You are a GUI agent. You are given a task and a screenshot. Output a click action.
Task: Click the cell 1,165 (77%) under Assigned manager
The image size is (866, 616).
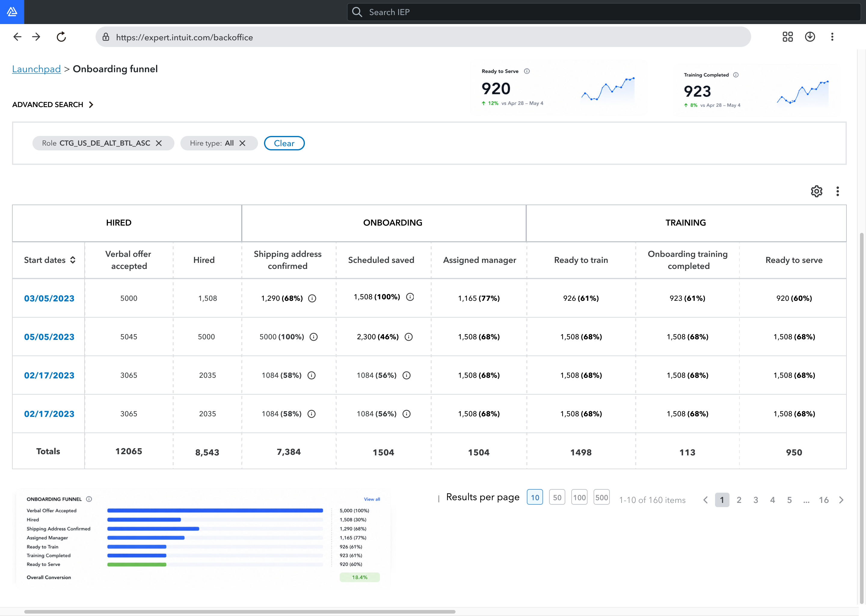(x=479, y=298)
